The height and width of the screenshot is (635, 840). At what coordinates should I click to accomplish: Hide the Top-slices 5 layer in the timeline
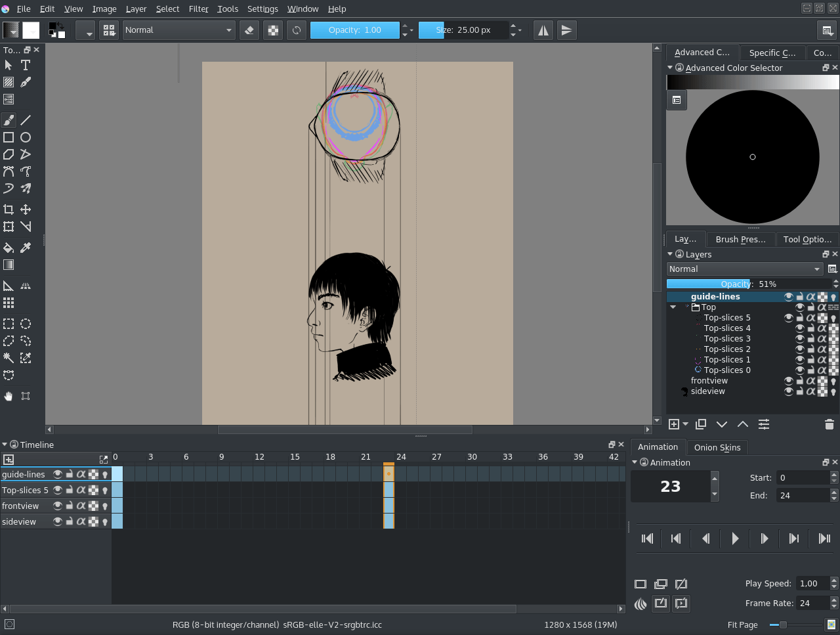click(x=58, y=490)
